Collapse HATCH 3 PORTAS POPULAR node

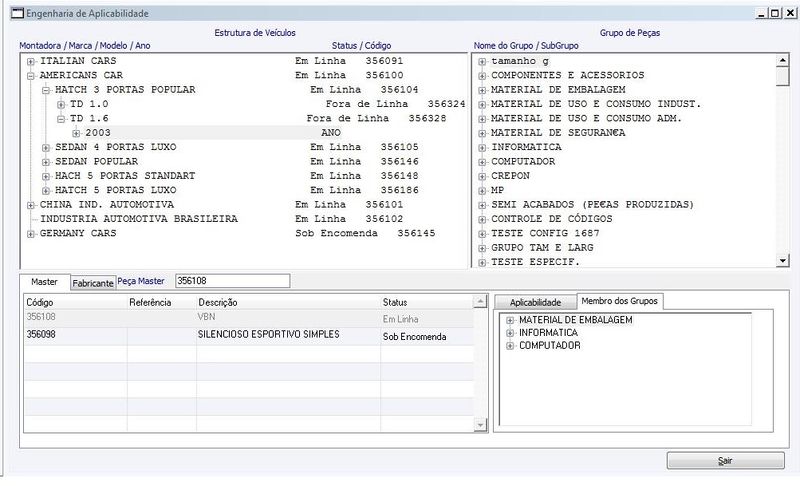(x=46, y=90)
